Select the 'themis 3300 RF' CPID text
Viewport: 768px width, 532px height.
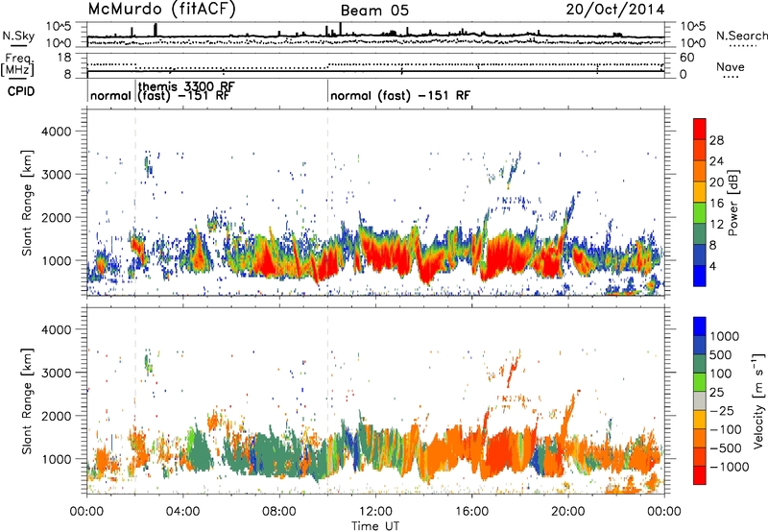point(186,86)
